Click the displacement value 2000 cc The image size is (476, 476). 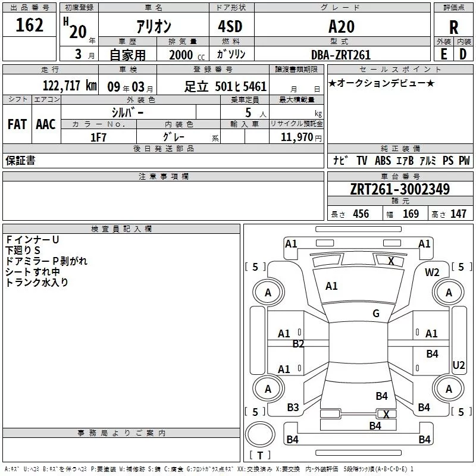coord(187,55)
